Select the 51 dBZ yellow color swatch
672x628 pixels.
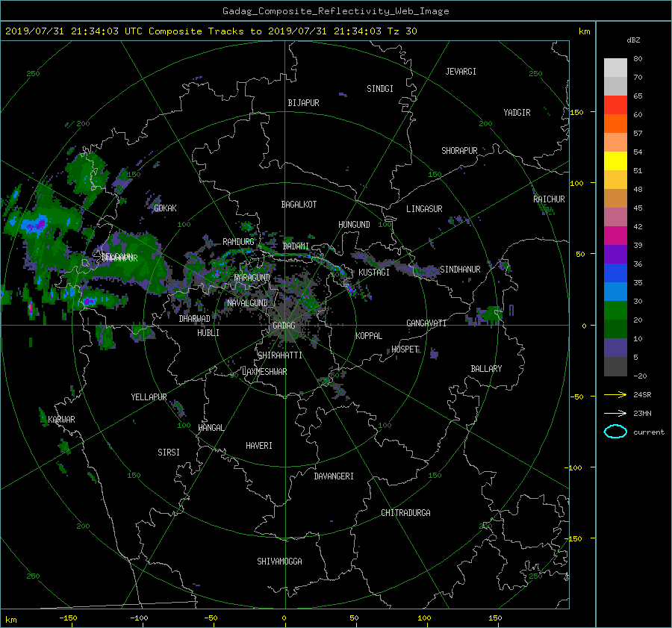coord(615,161)
